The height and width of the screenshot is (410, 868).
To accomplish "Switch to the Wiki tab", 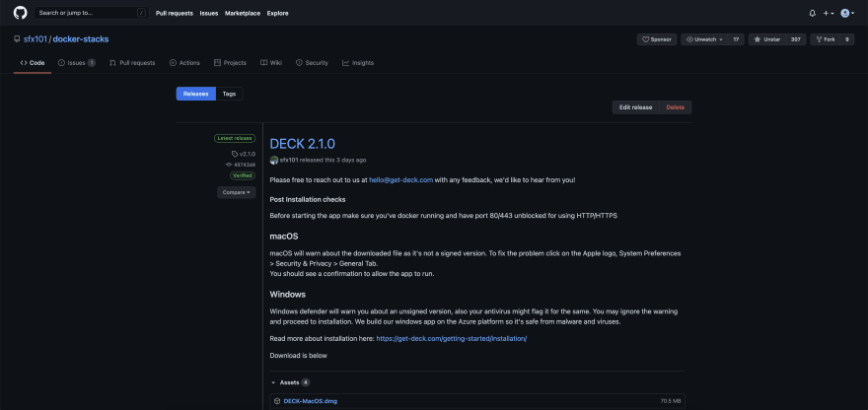I will (x=271, y=63).
